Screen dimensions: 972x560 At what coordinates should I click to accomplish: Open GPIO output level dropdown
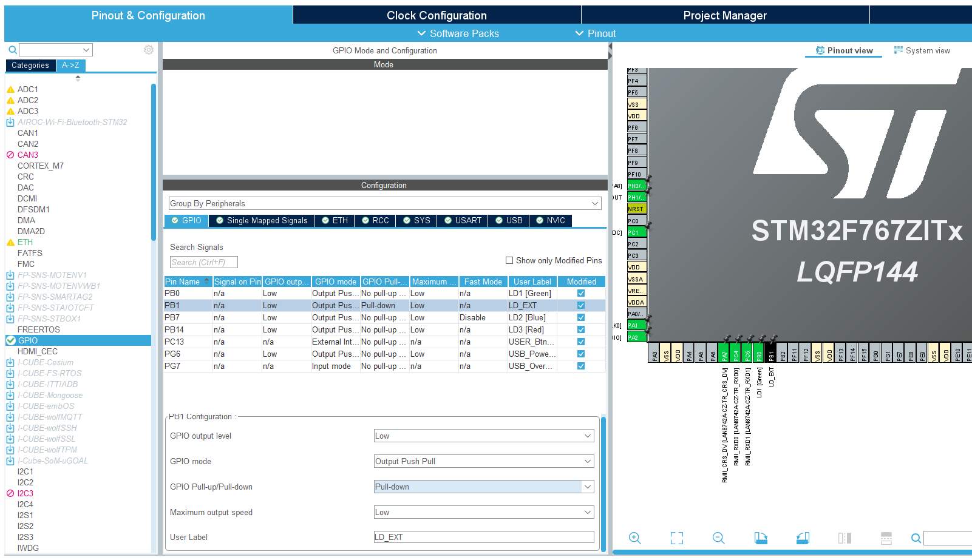coord(484,436)
